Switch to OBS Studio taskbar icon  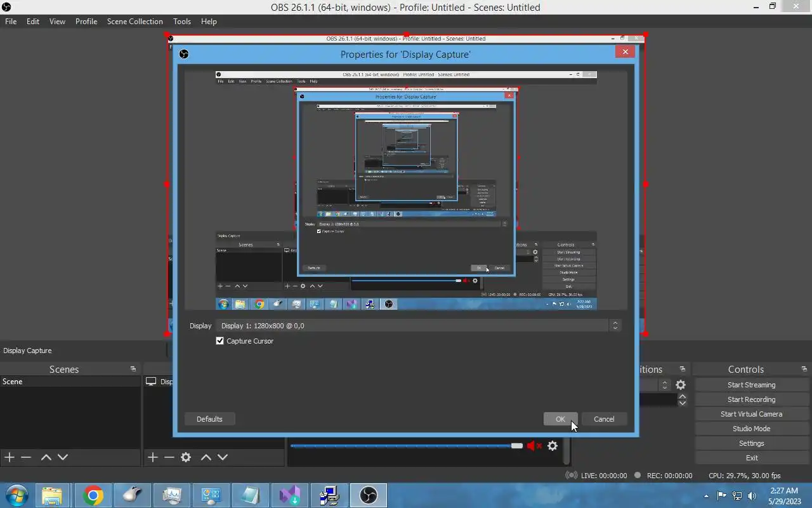click(368, 495)
